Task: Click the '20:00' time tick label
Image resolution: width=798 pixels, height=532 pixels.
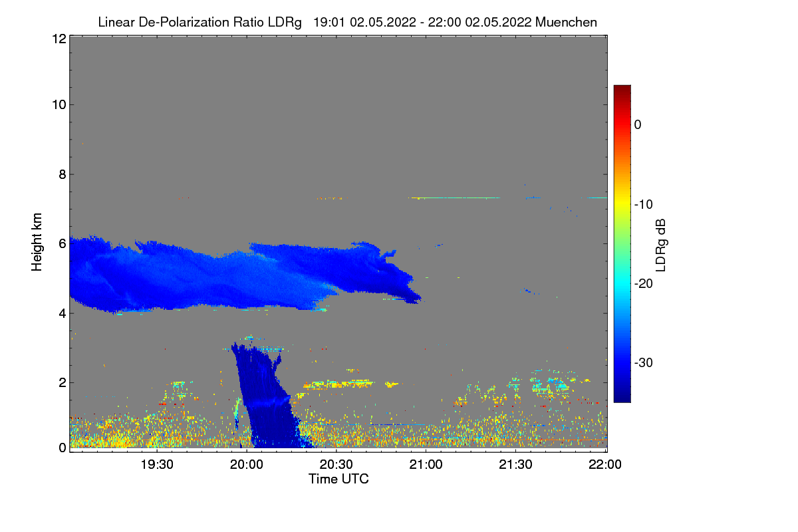Action: [247, 464]
